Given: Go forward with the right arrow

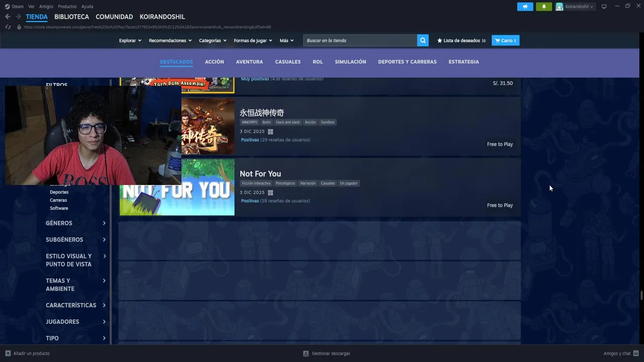Looking at the screenshot, I should (x=18, y=17).
